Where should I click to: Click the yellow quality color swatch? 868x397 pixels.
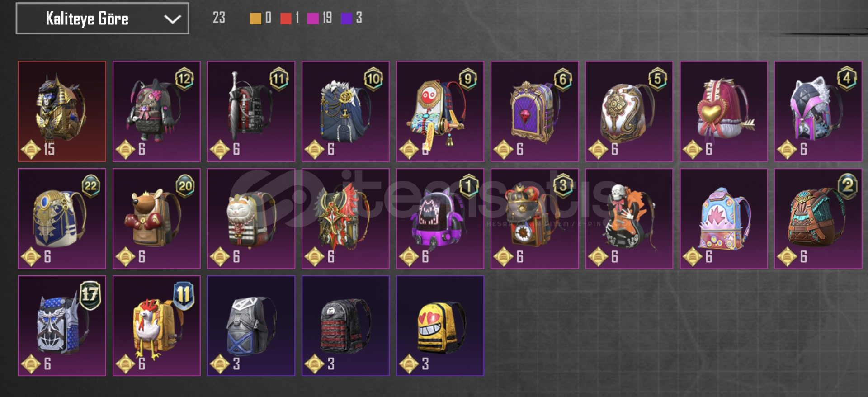tap(255, 18)
